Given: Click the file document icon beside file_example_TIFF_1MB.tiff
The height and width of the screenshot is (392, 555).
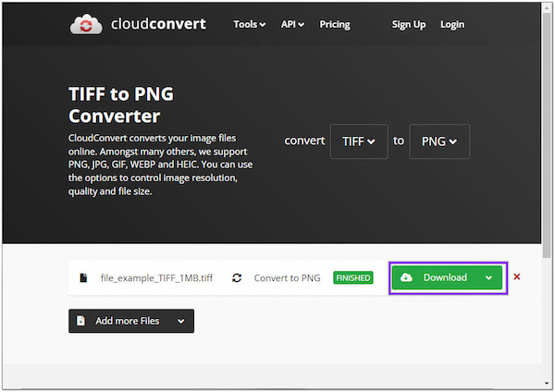Looking at the screenshot, I should (x=83, y=277).
